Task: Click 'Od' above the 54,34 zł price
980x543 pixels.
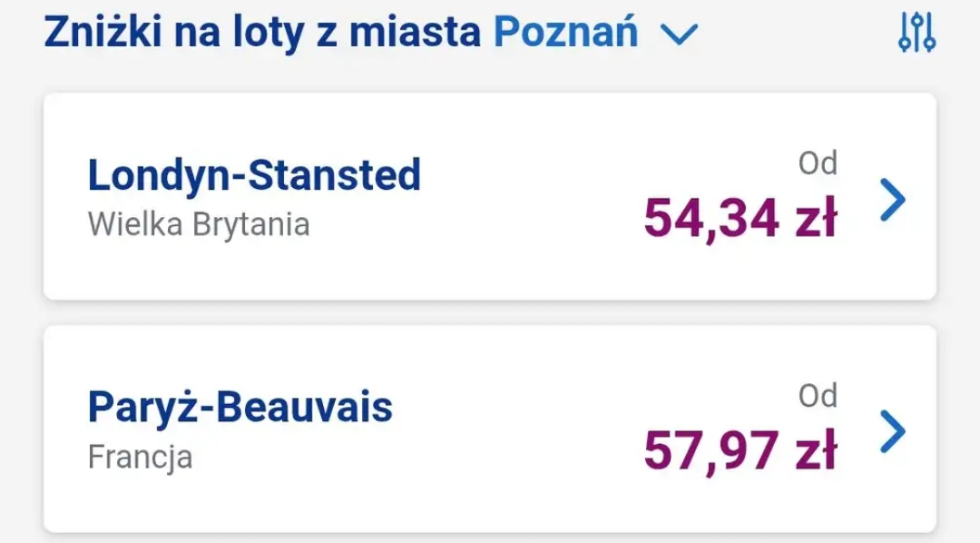Action: pyautogui.click(x=817, y=164)
